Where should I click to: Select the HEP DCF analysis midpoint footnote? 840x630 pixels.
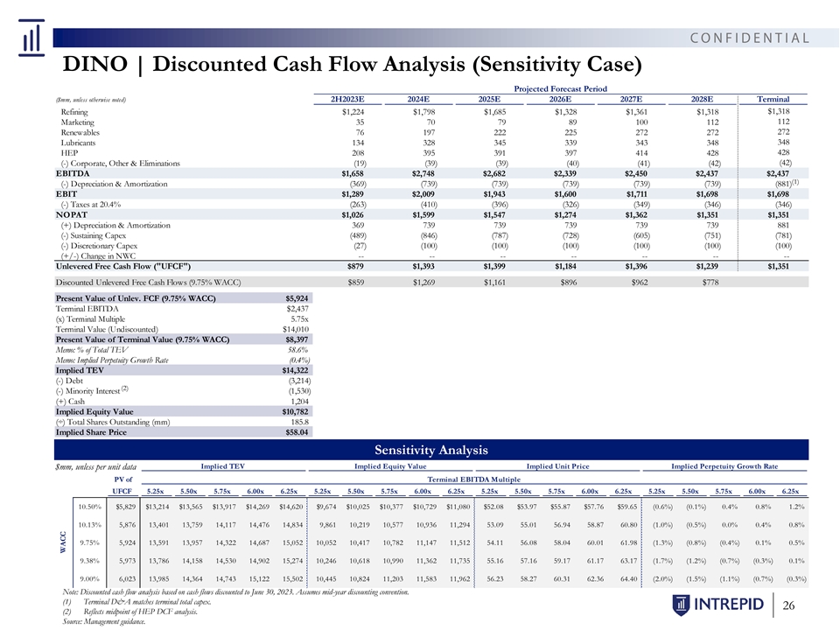[x=129, y=612]
